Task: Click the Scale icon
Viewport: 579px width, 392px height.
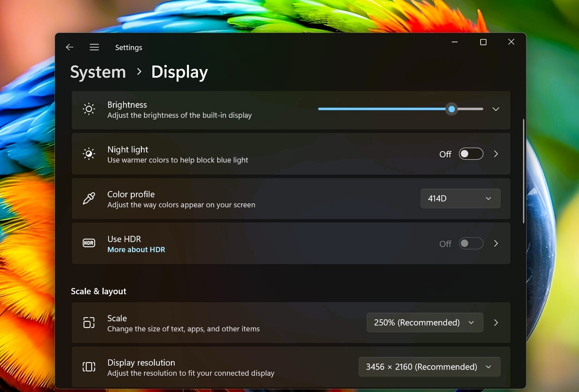Action: (89, 322)
